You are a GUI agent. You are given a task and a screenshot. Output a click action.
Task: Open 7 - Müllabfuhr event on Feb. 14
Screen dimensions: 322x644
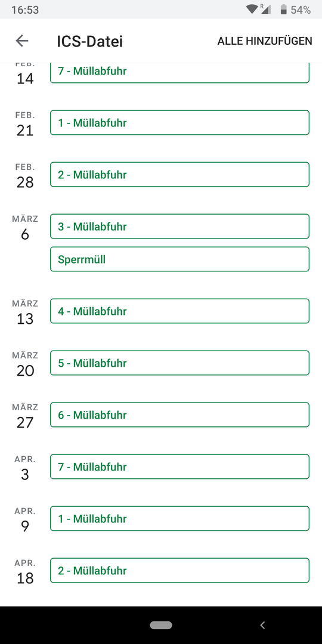(179, 73)
